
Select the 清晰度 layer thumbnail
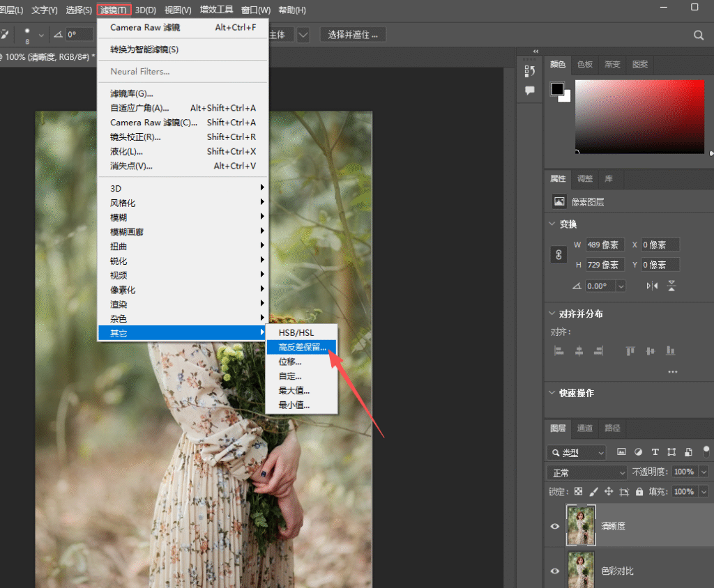[581, 525]
